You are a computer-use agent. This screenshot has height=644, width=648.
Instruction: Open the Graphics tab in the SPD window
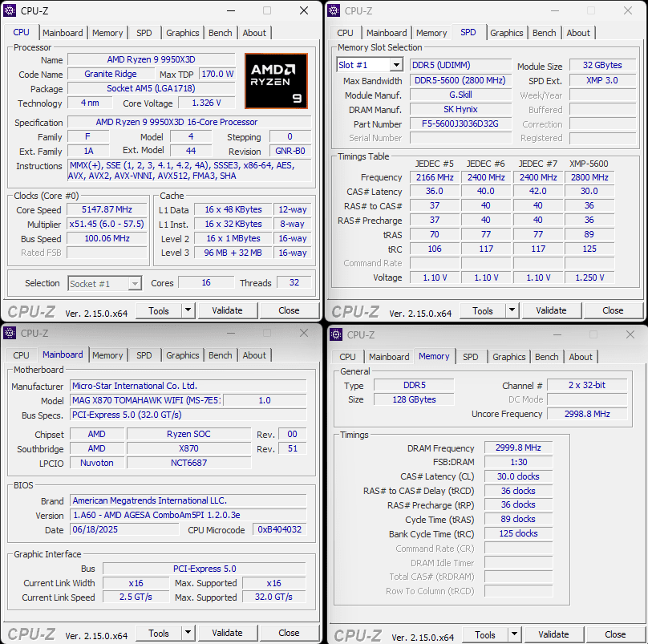pyautogui.click(x=506, y=33)
